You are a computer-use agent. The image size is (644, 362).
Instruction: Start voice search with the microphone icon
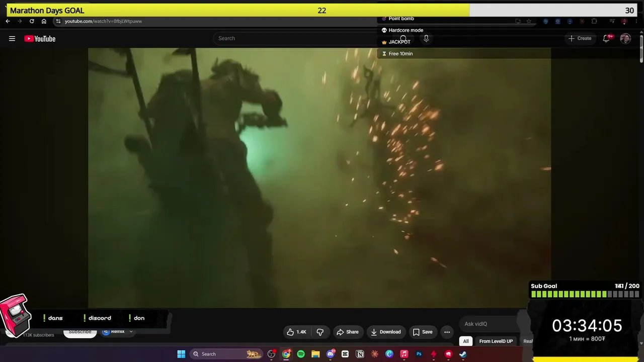426,38
